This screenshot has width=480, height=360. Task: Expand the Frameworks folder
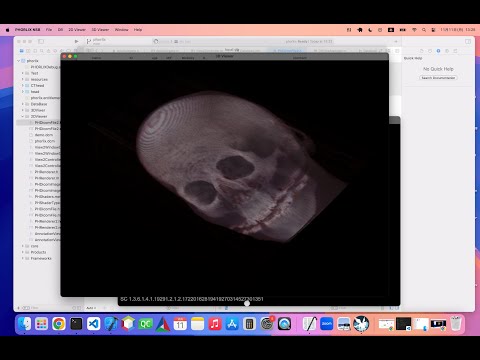click(x=23, y=258)
